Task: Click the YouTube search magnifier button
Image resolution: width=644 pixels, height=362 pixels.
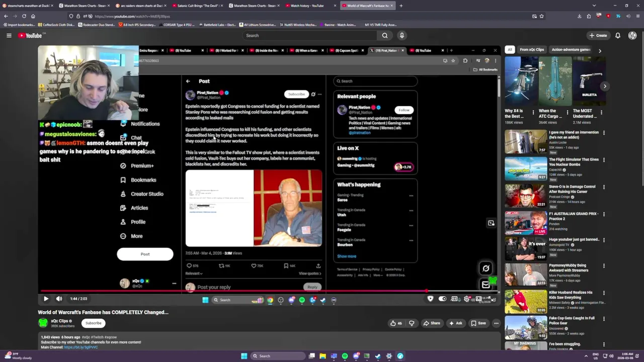Action: (x=385, y=35)
